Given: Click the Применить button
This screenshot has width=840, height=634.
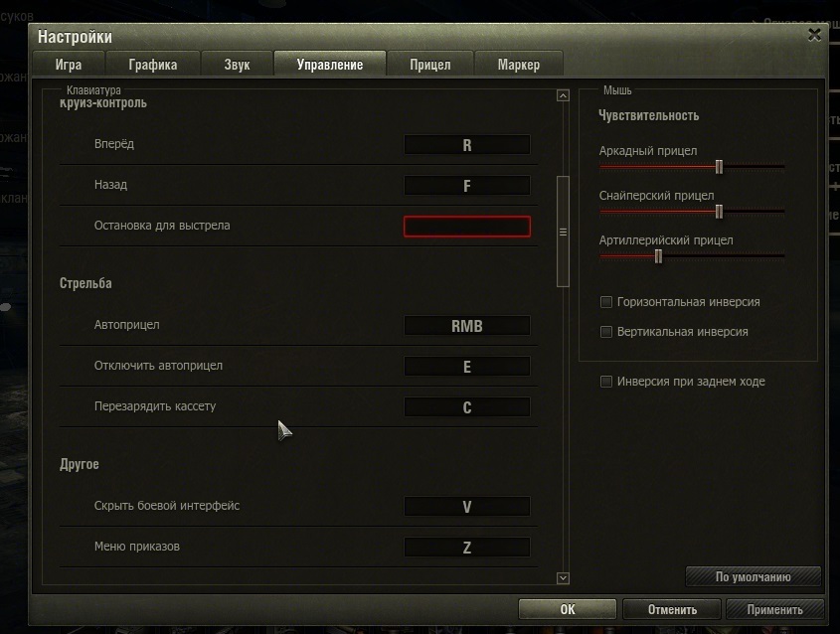Looking at the screenshot, I should [774, 609].
